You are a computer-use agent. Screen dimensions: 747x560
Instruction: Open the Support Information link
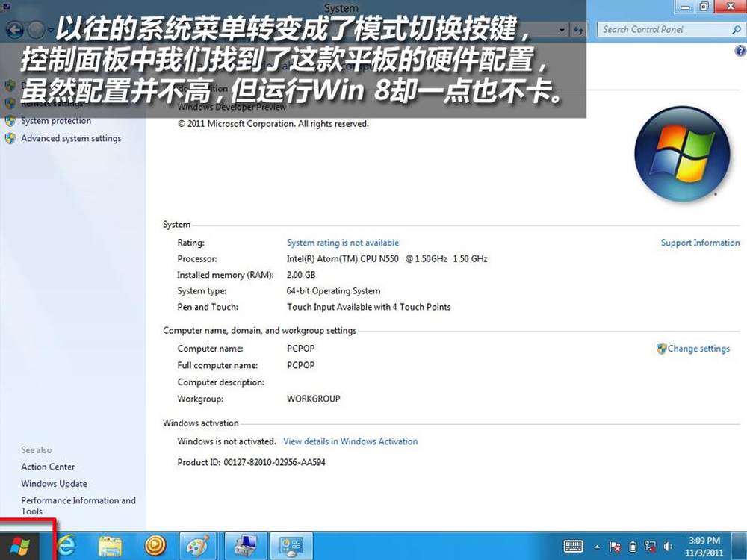tap(700, 243)
